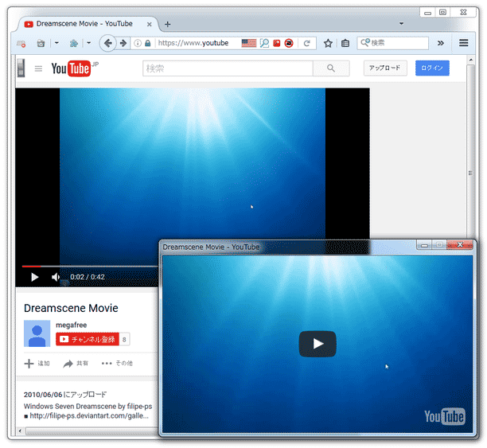Click the 2010/06/06 upload date text
Image resolution: width=487 pixels, height=448 pixels.
pyautogui.click(x=65, y=395)
